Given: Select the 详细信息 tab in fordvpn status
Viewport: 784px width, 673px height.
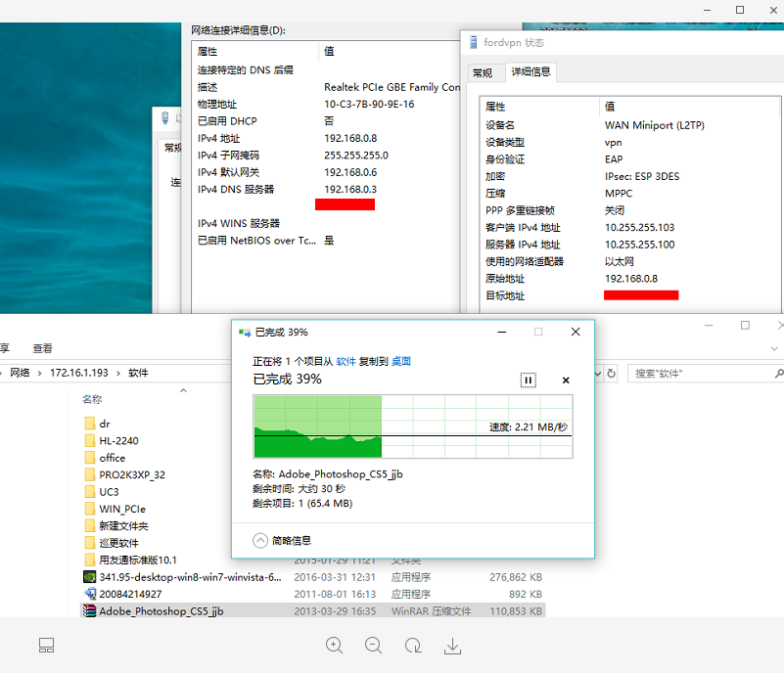Looking at the screenshot, I should [531, 72].
